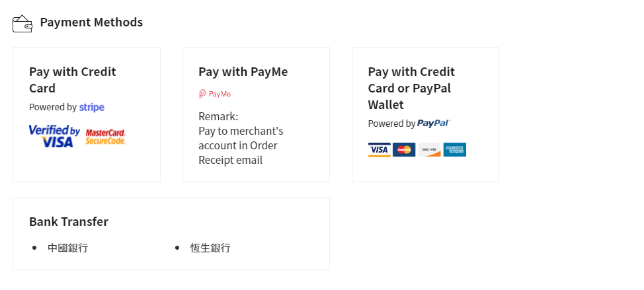Click the Powered by text above Verified by VISA
The height and width of the screenshot is (290, 644).
[x=53, y=108]
